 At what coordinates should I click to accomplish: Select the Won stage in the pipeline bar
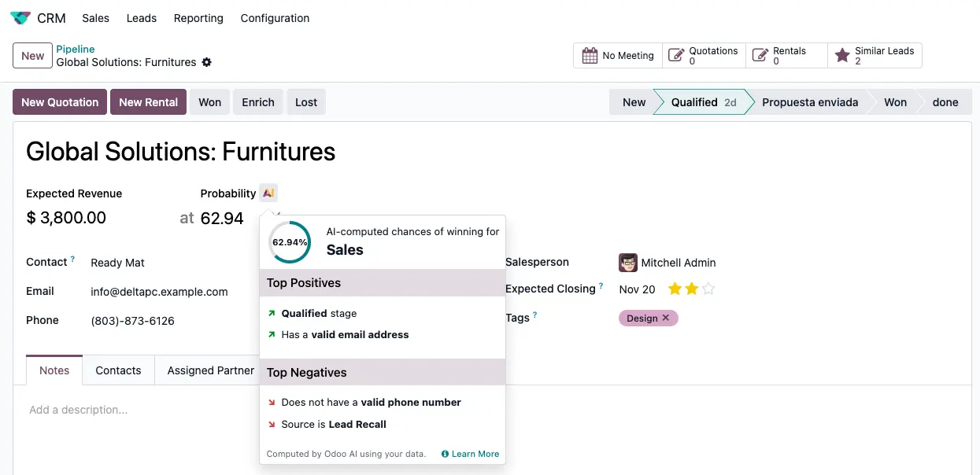(895, 101)
